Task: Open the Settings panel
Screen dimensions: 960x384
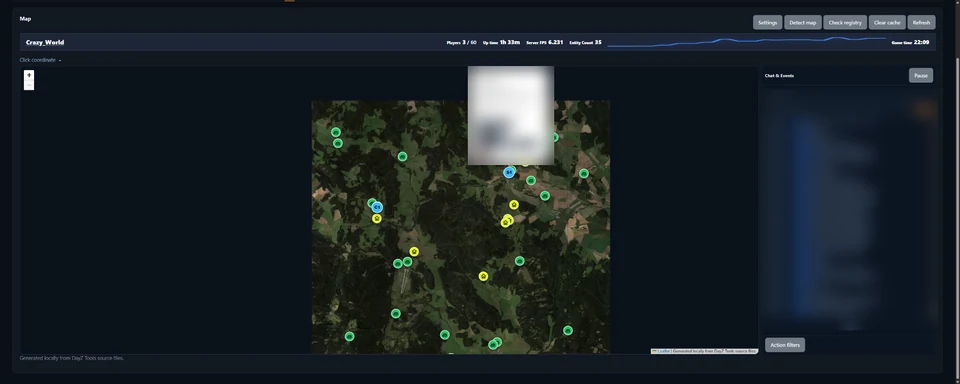Action: [x=767, y=23]
